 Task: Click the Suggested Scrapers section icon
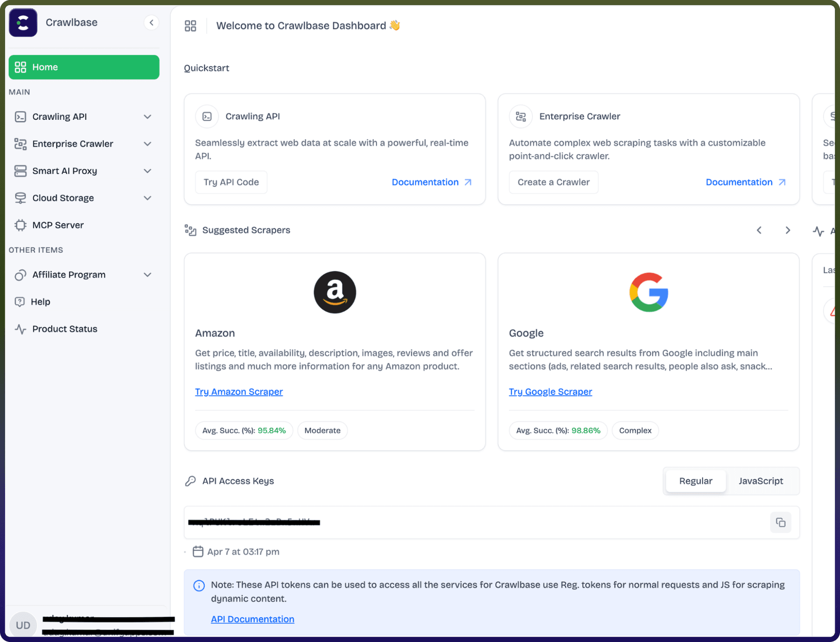(190, 230)
